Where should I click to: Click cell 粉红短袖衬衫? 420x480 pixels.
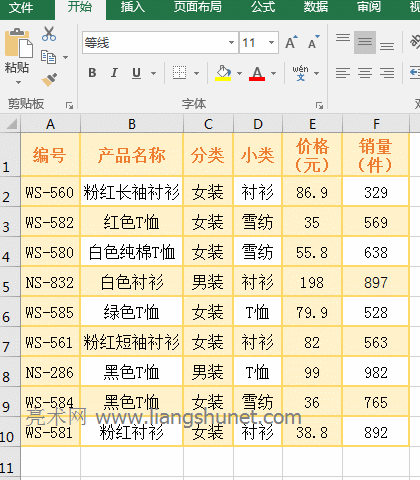[x=132, y=342]
